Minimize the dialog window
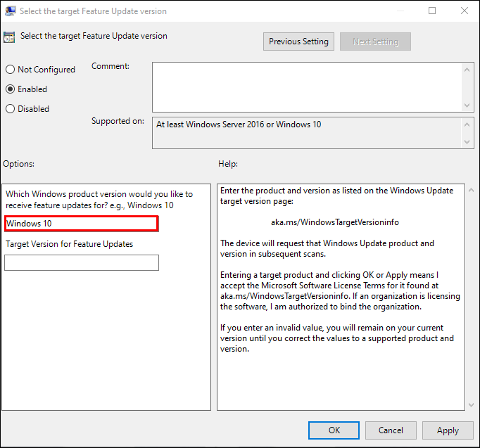The height and width of the screenshot is (448, 480). coord(400,11)
